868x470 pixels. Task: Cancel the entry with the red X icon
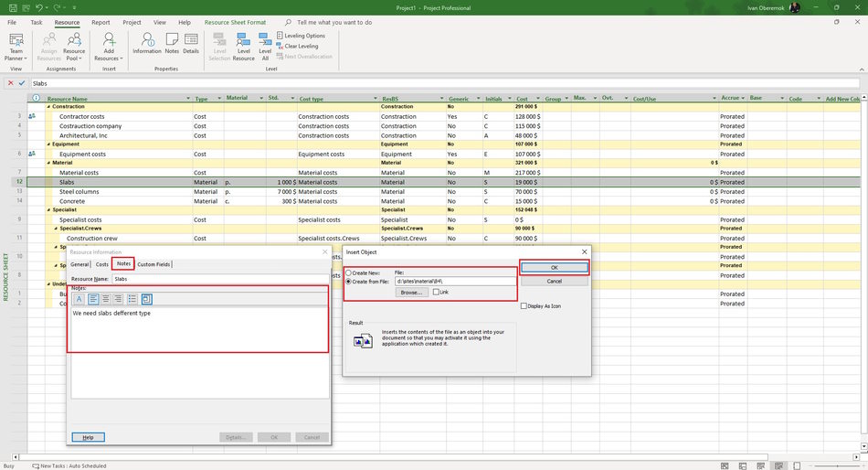tap(10, 83)
